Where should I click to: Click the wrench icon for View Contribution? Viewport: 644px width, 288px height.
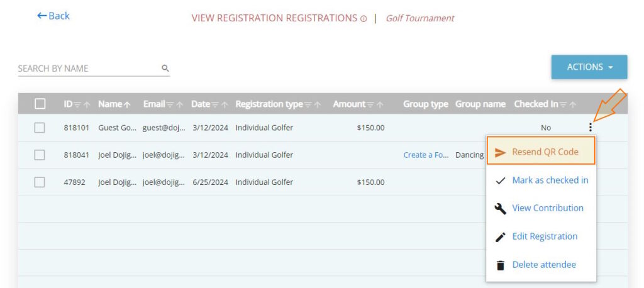click(500, 208)
